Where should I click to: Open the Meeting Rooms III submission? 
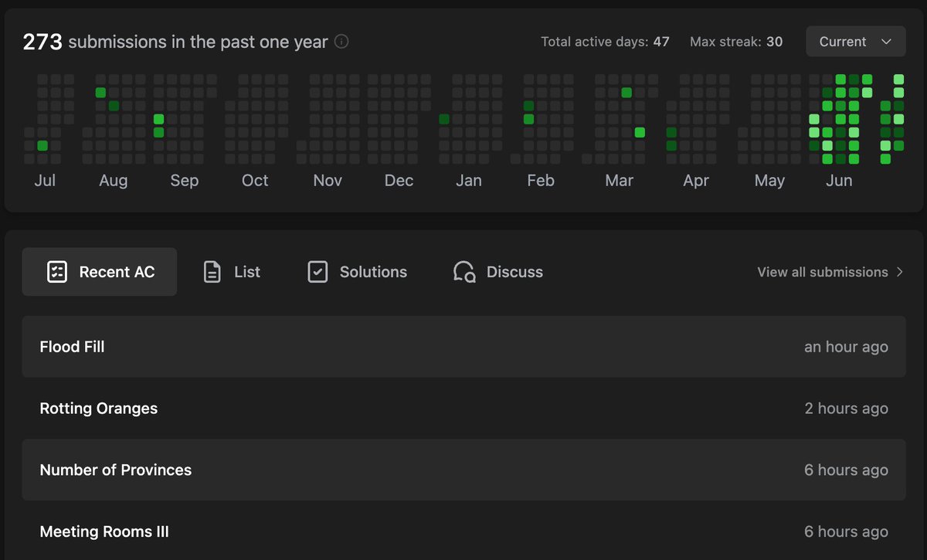(x=463, y=531)
